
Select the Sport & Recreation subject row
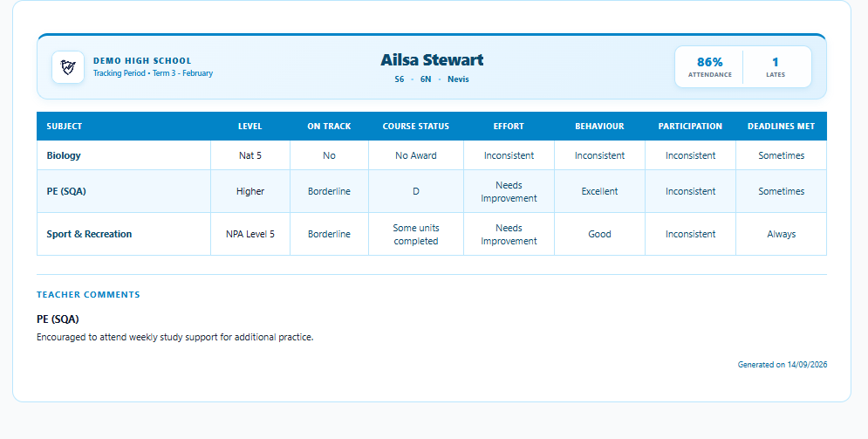click(x=432, y=234)
